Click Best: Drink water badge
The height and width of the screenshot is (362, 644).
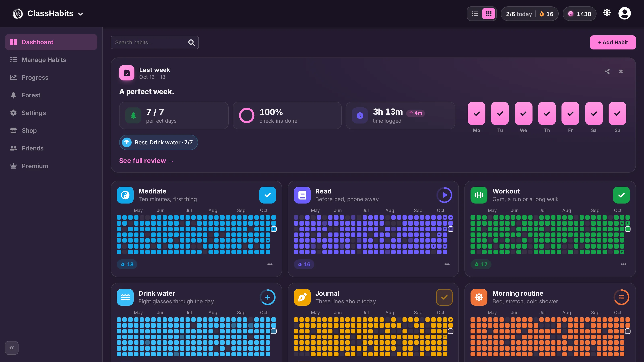(159, 142)
